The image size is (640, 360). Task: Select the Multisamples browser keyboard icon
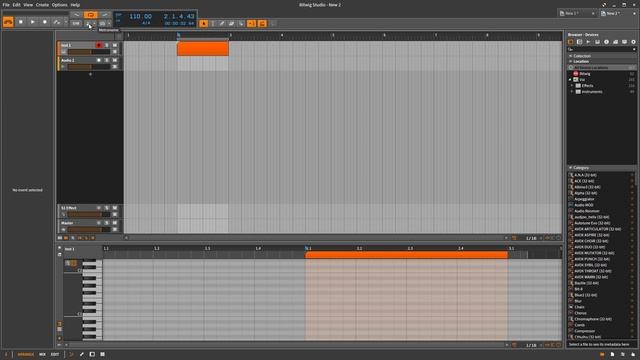(x=598, y=42)
